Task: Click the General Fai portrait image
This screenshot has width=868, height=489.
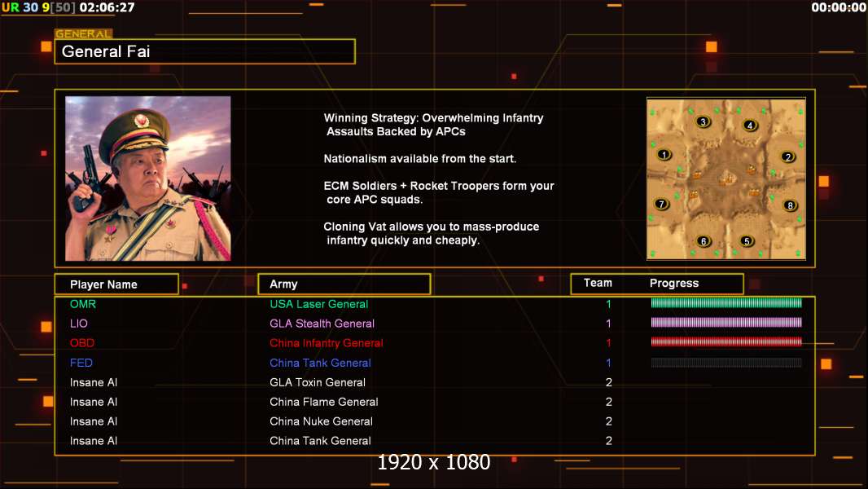Action: click(148, 178)
